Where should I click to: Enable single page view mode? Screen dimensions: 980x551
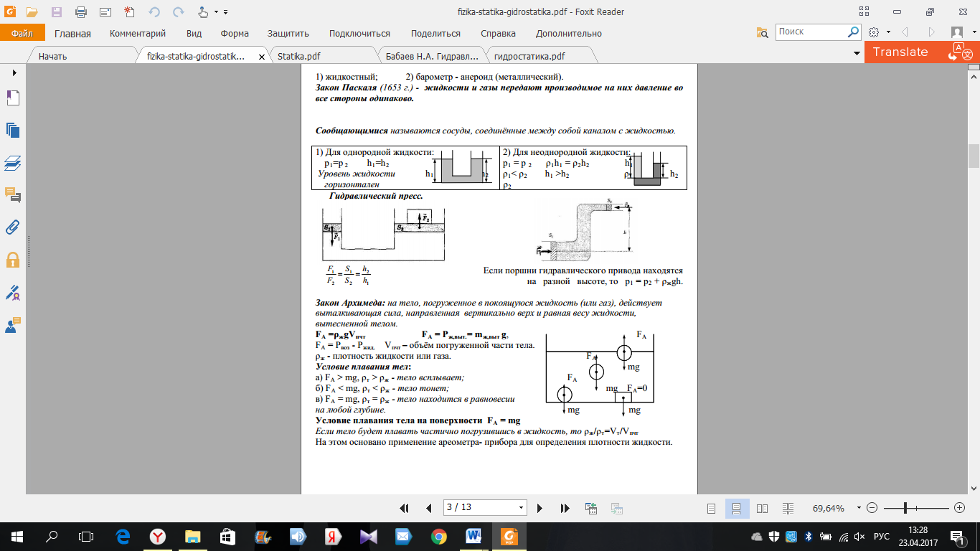(712, 508)
